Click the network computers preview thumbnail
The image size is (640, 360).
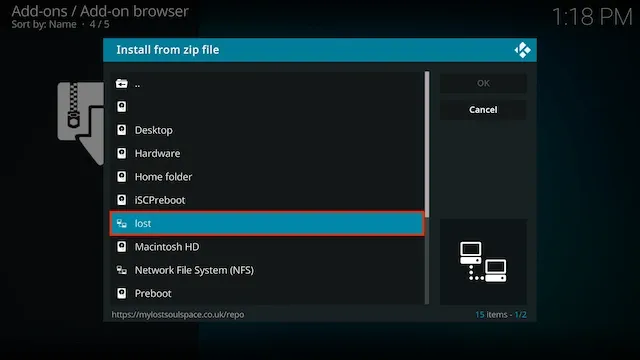(483, 262)
